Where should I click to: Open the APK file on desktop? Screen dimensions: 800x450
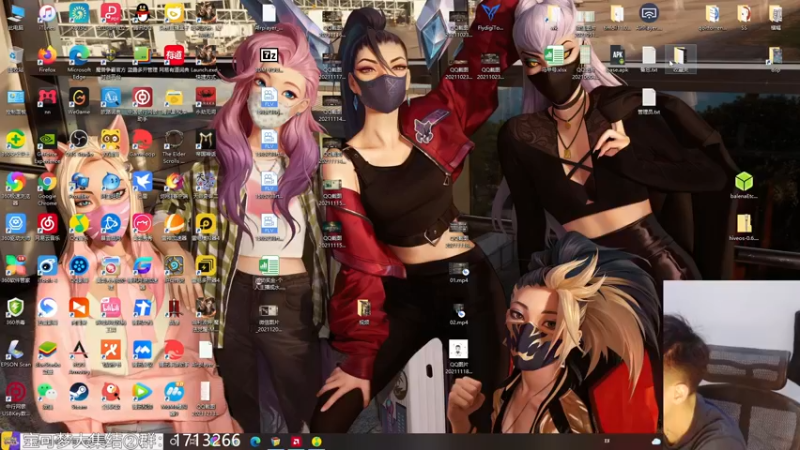tap(617, 55)
